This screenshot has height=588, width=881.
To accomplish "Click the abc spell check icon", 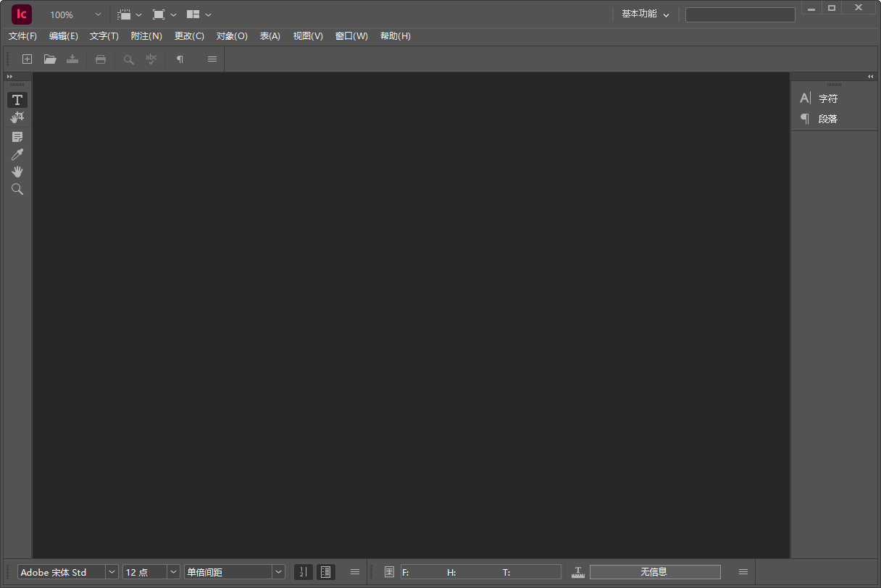I will click(151, 59).
